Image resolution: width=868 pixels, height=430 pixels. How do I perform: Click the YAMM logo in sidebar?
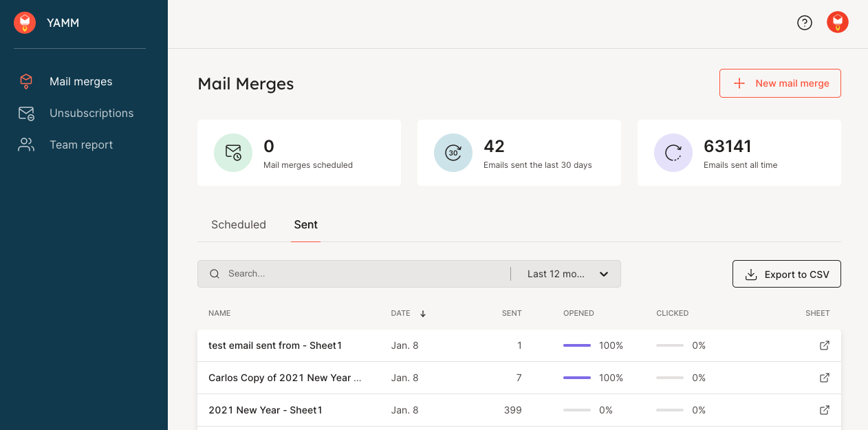(25, 23)
